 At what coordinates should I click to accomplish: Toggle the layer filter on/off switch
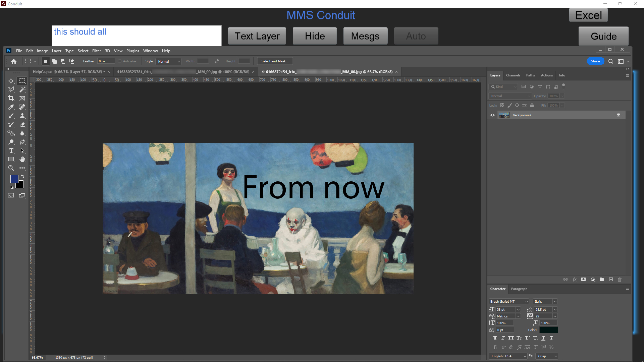563,85
